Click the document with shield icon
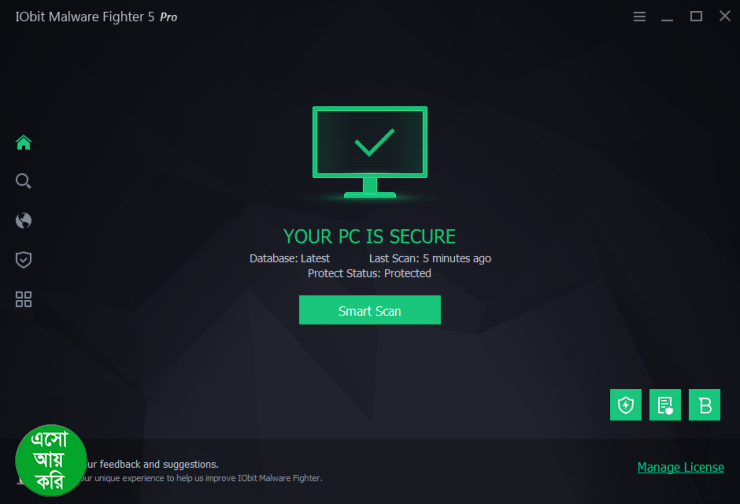 coord(665,405)
